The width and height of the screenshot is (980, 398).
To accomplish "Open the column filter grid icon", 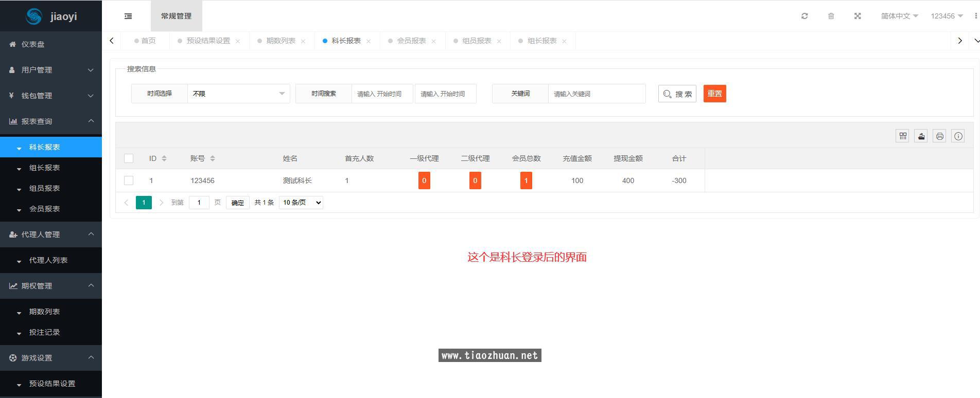I will coord(902,136).
